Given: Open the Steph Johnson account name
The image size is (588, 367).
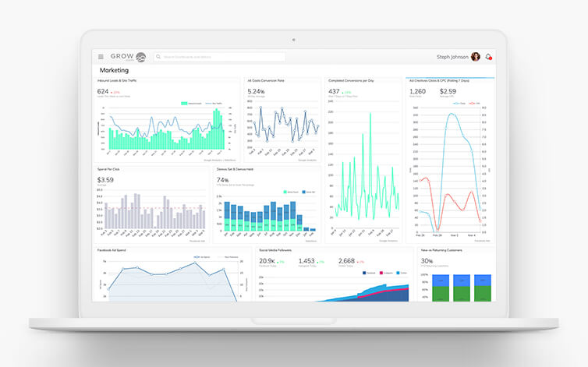Looking at the screenshot, I should [451, 57].
